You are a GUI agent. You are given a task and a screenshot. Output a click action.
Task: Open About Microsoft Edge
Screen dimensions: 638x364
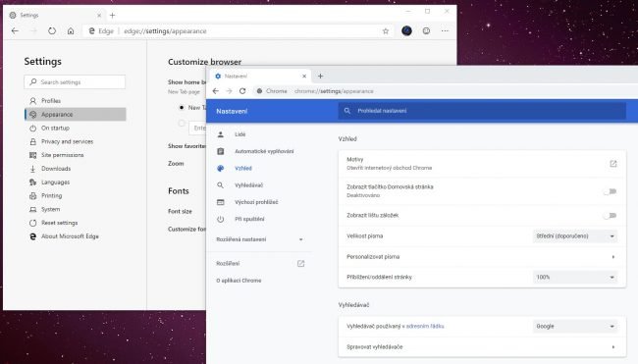(x=76, y=236)
